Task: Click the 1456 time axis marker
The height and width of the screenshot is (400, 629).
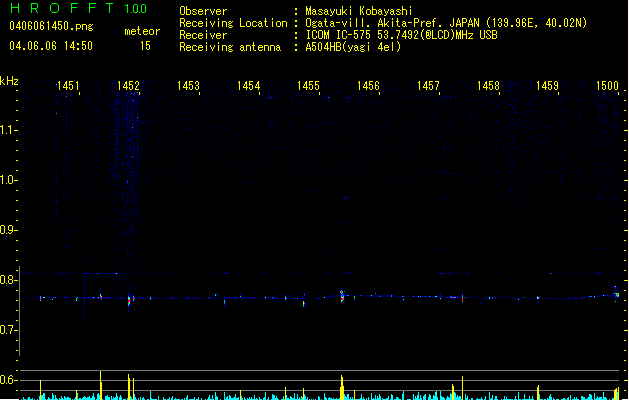Action: click(368, 86)
